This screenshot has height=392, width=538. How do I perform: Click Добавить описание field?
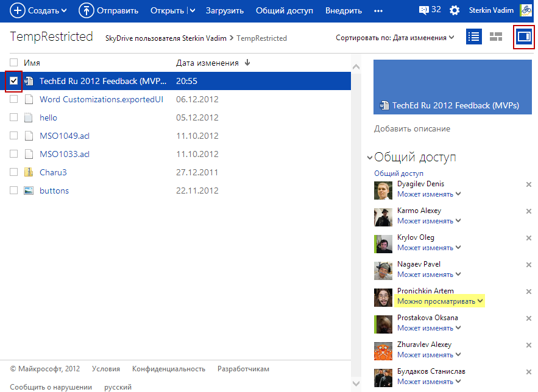tap(412, 129)
